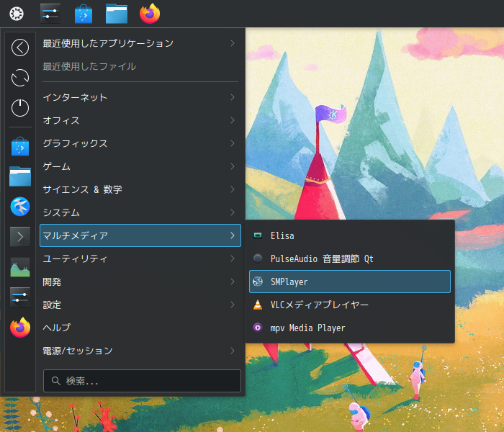Open Discover store from the top panel

[84, 14]
